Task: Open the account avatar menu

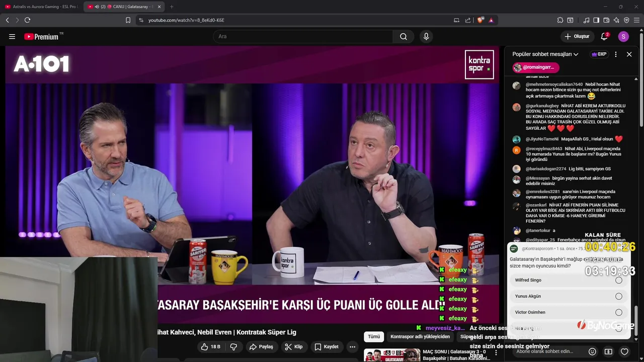Action: [x=623, y=37]
